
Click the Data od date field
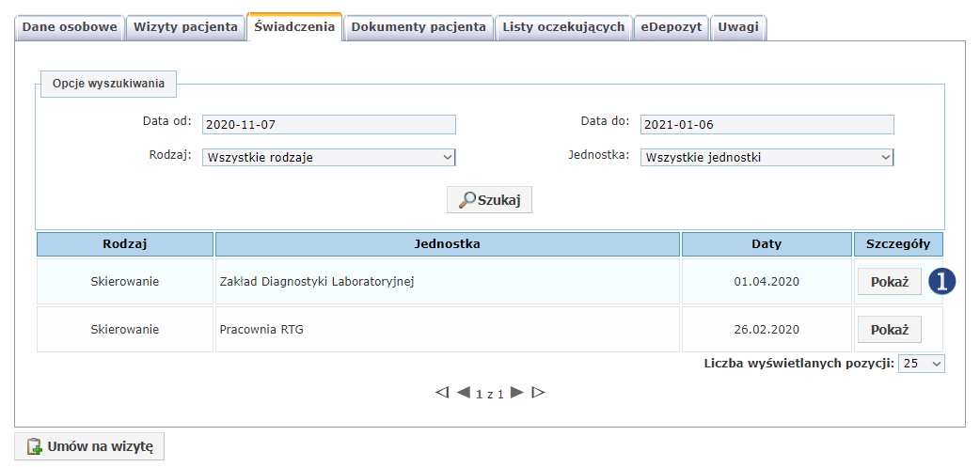[x=328, y=125]
